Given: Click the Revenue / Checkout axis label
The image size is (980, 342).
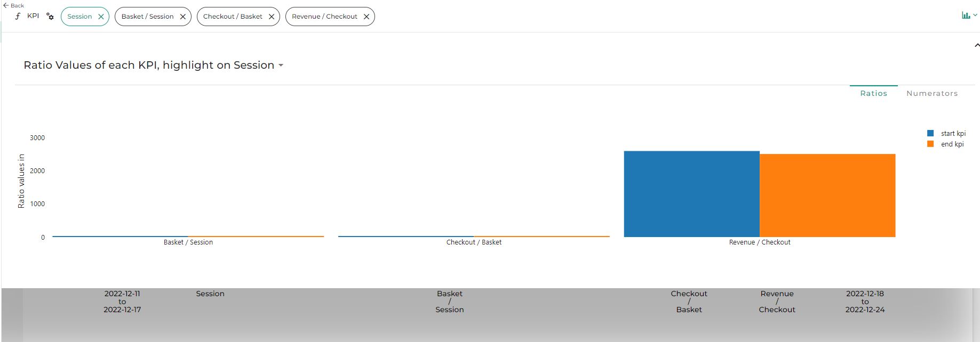Looking at the screenshot, I should [760, 242].
